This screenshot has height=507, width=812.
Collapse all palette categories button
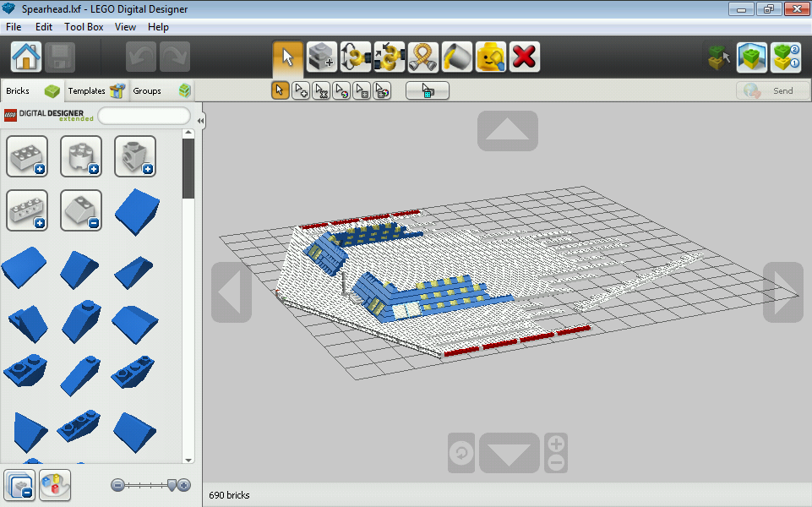click(x=19, y=485)
